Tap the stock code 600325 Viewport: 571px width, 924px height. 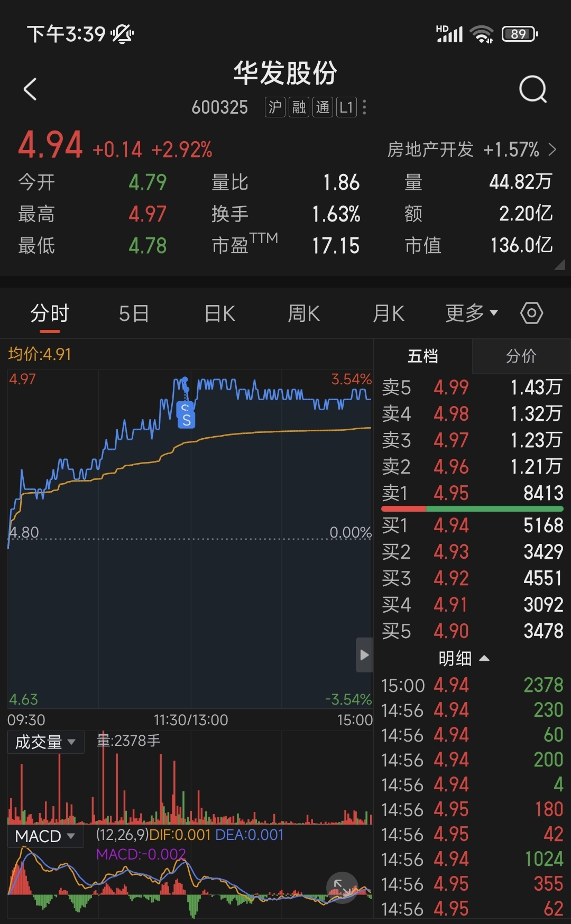[x=219, y=108]
